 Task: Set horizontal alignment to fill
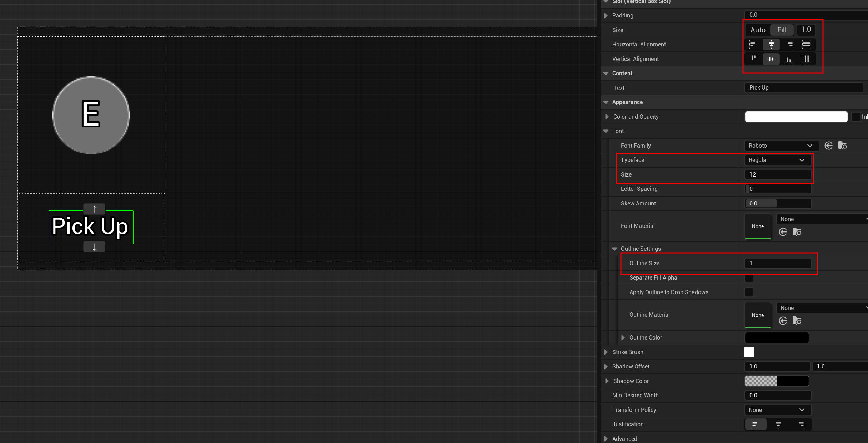pos(806,45)
